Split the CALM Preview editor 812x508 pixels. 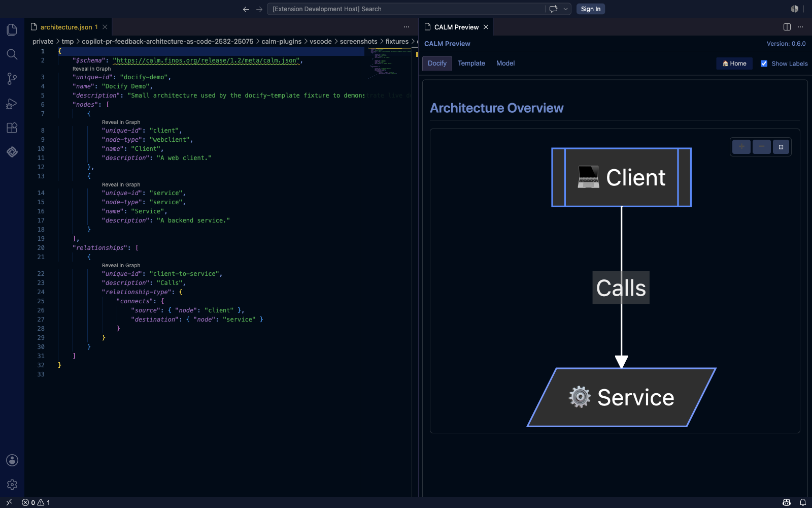point(787,27)
